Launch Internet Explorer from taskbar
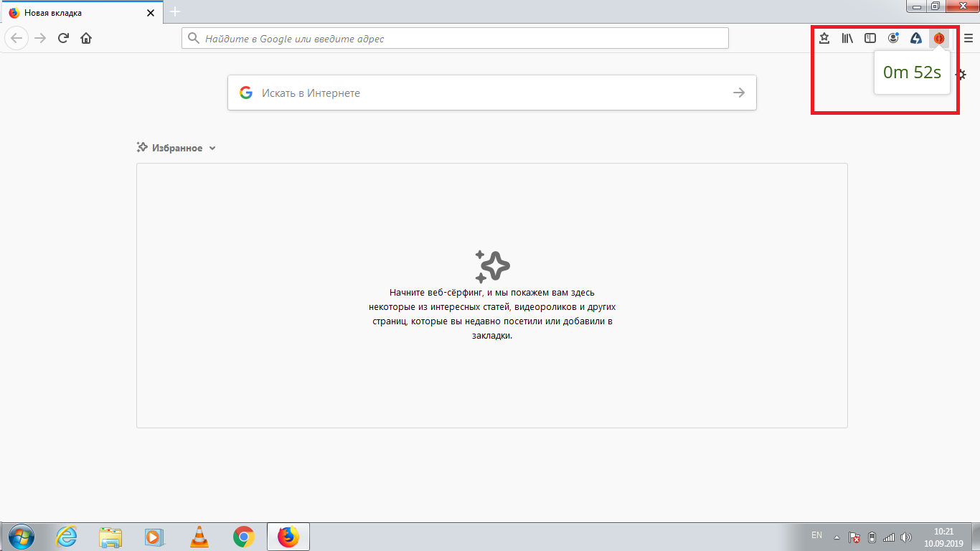 [67, 537]
